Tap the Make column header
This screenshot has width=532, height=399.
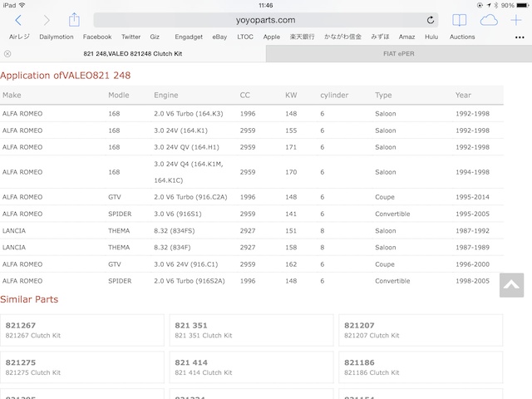click(x=12, y=95)
